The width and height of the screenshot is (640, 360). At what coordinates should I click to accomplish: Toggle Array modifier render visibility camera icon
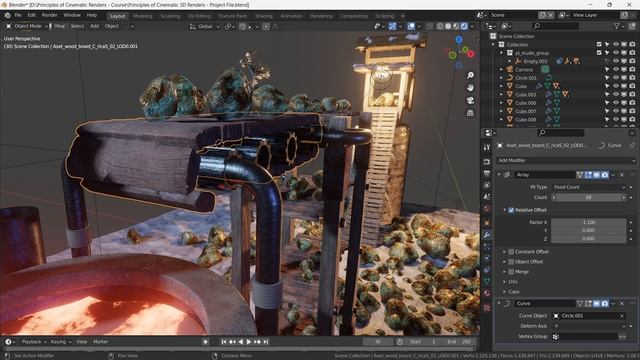(x=604, y=175)
